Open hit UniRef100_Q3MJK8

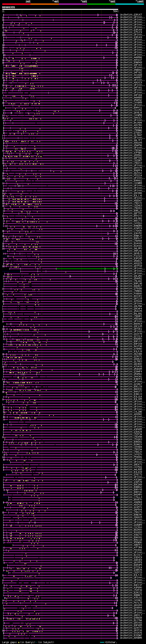click(131, 30)
